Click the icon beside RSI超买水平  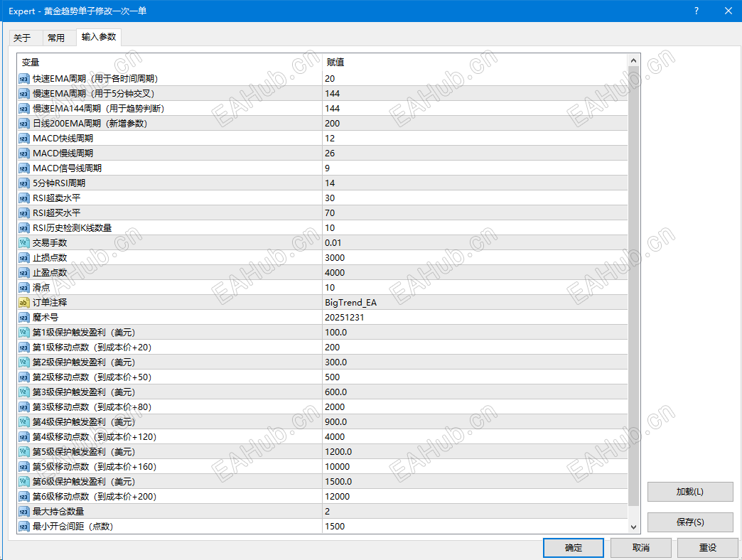tap(23, 212)
